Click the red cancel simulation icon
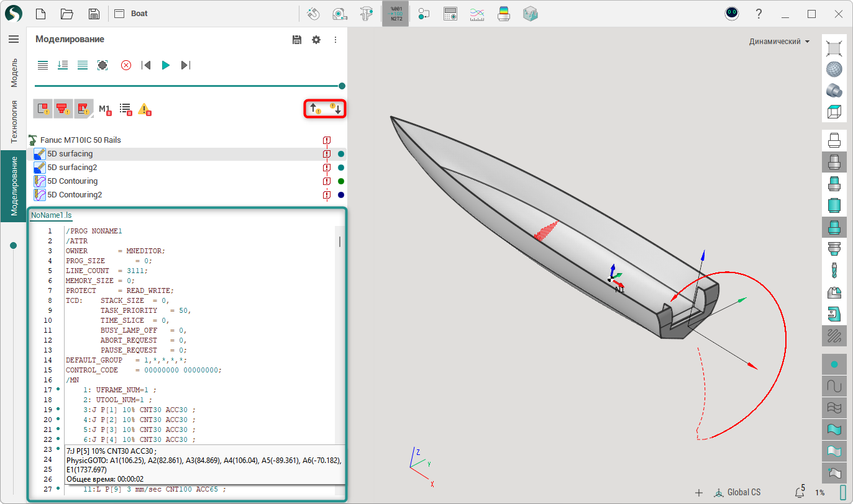This screenshot has height=504, width=853. [x=126, y=65]
